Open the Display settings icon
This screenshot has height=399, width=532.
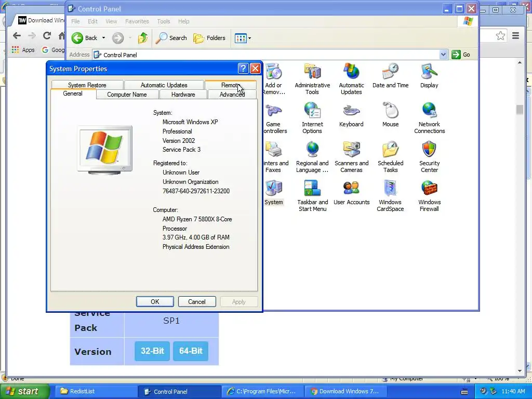pyautogui.click(x=429, y=75)
